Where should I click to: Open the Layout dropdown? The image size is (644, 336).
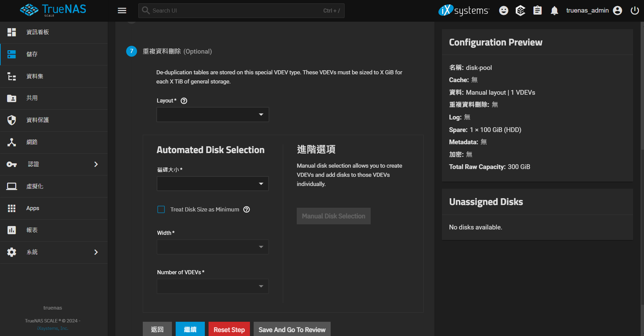[x=213, y=115]
